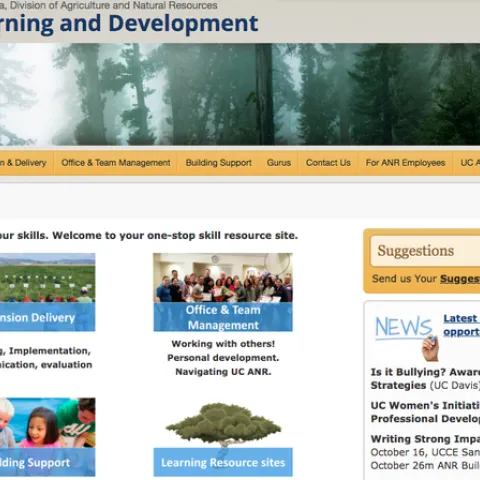Click the 'Personal development.' text
Screen dimensions: 480x480
223,358
